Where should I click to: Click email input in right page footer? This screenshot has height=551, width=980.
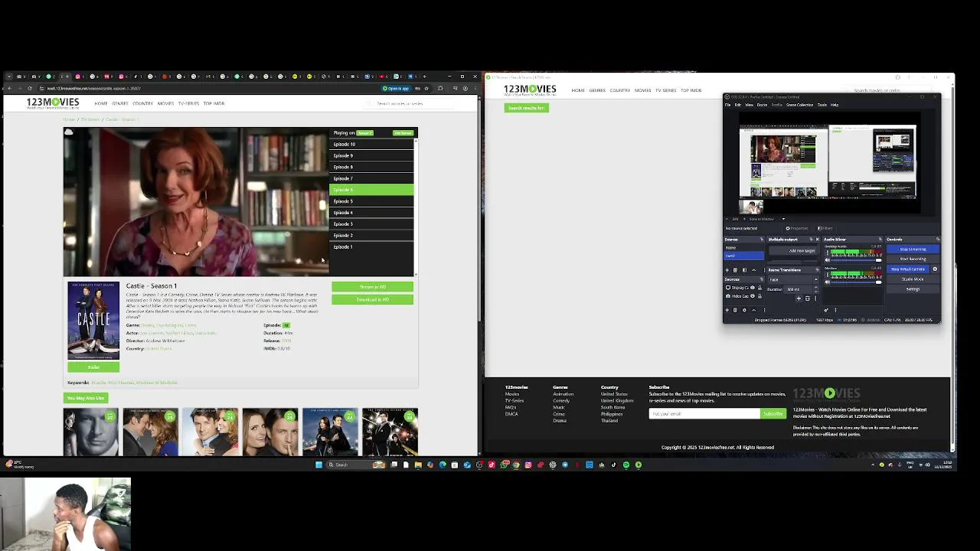pos(704,414)
